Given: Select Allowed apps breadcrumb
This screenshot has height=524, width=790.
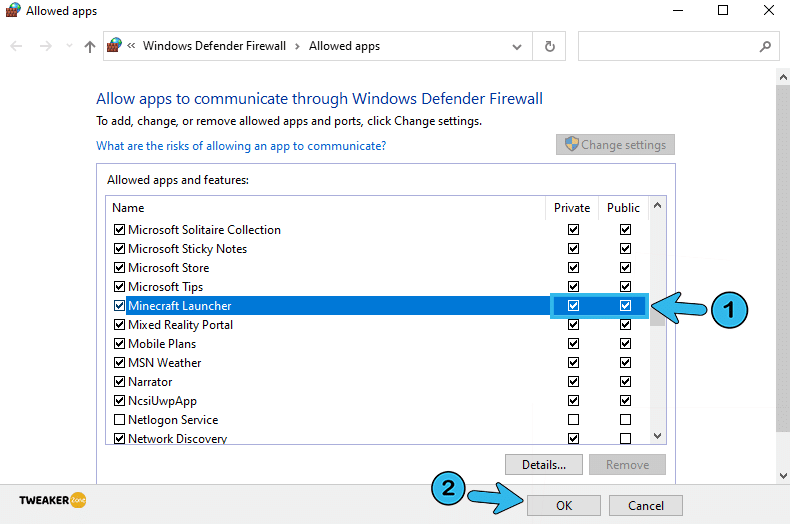Looking at the screenshot, I should 344,46.
